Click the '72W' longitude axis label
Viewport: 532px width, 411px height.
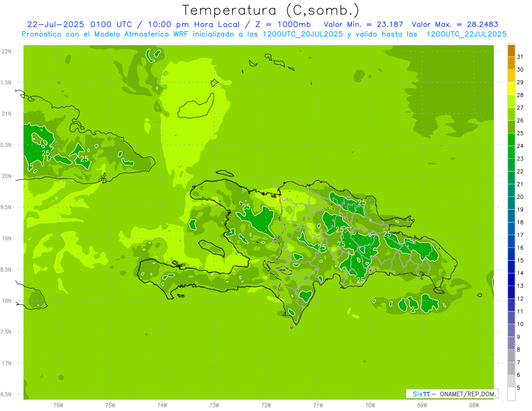pos(266,405)
